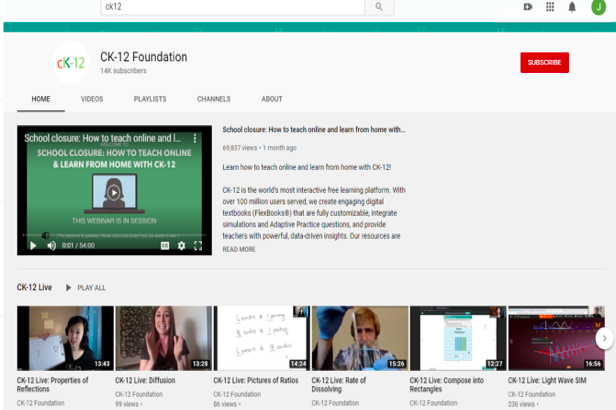
Task: Open the player settings gear
Action: point(182,245)
